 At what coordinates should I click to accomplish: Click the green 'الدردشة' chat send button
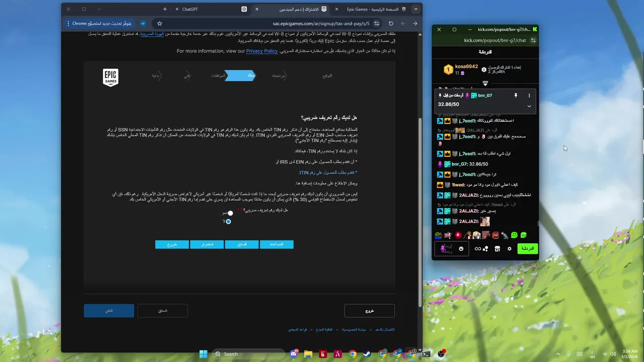click(x=527, y=248)
